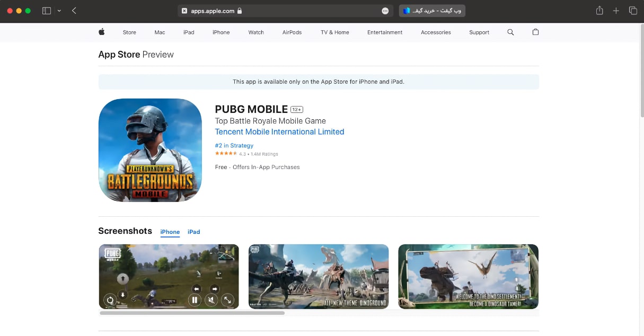Click the mute speaker icon in first screenshot
The image size is (644, 336).
[x=211, y=300]
